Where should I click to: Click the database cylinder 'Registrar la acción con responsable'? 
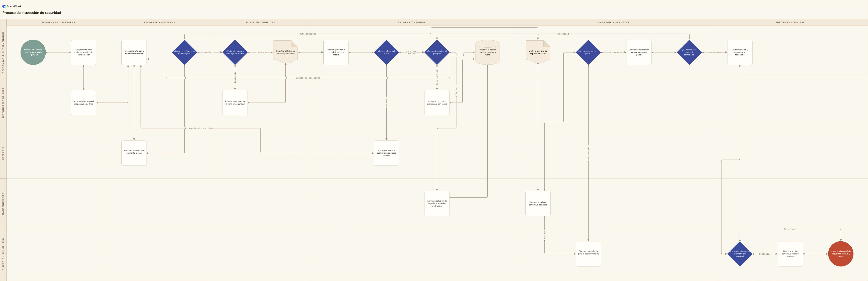point(487,52)
